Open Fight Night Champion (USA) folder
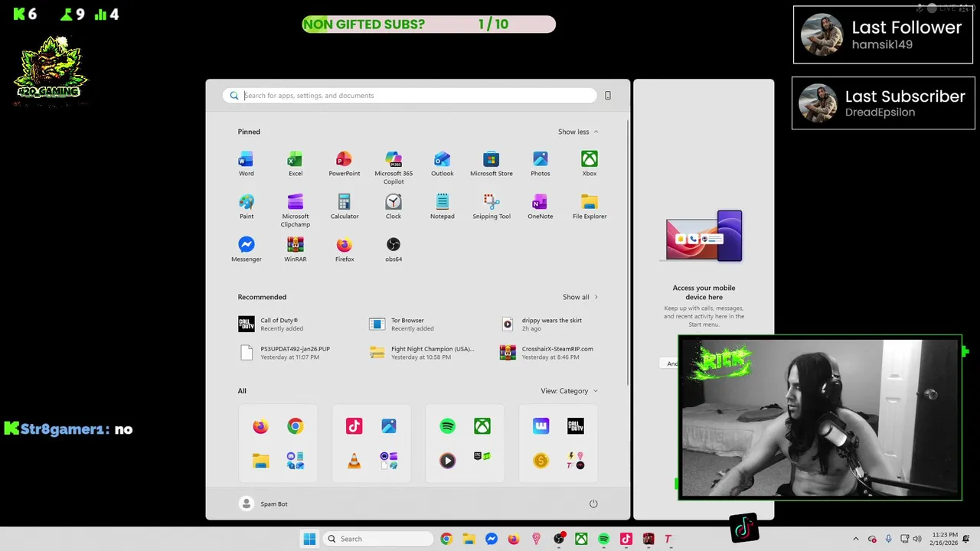 pyautogui.click(x=422, y=353)
